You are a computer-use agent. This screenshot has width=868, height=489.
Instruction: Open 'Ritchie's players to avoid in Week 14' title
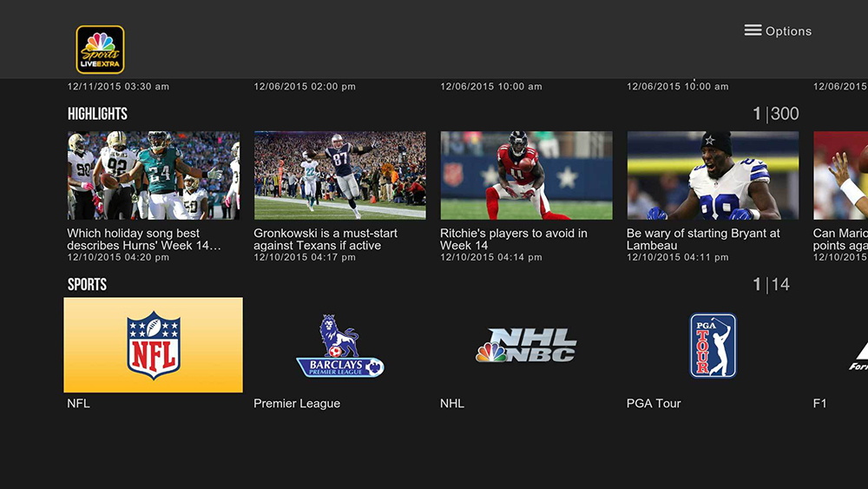click(514, 239)
